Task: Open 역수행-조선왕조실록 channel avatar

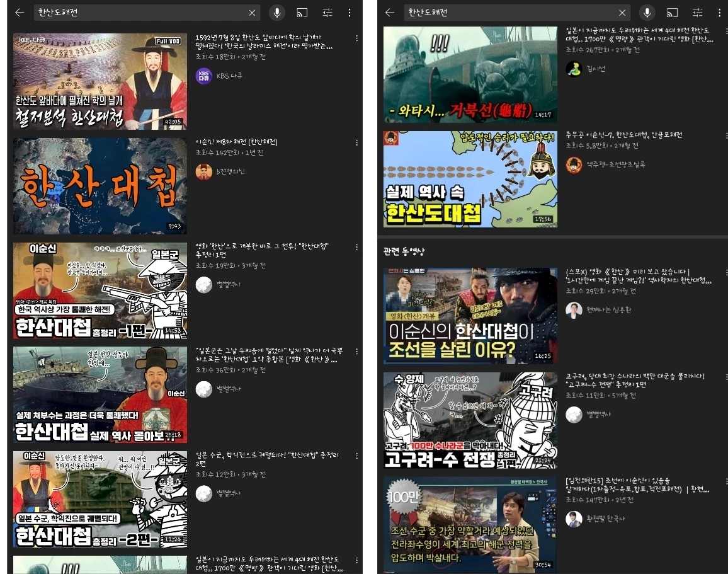Action: pyautogui.click(x=574, y=164)
